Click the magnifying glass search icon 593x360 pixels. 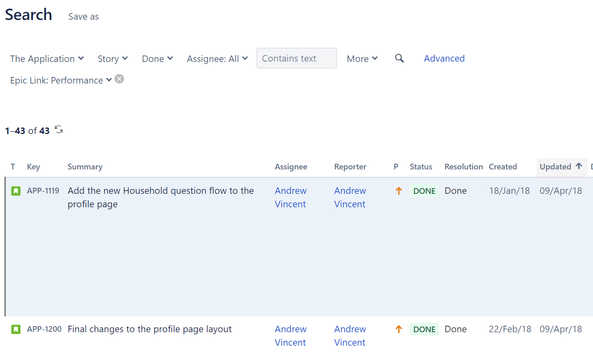pos(399,58)
